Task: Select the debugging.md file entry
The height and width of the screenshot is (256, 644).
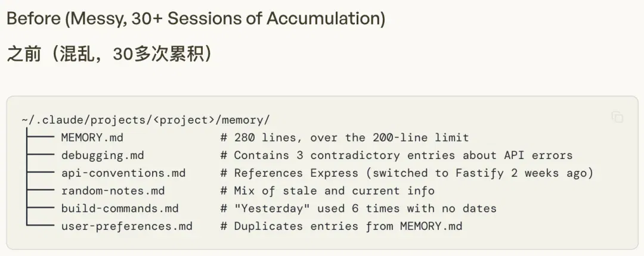Action: 103,155
